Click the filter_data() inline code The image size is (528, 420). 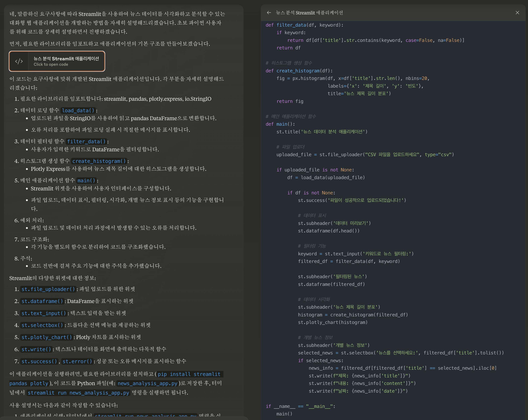coord(86,141)
